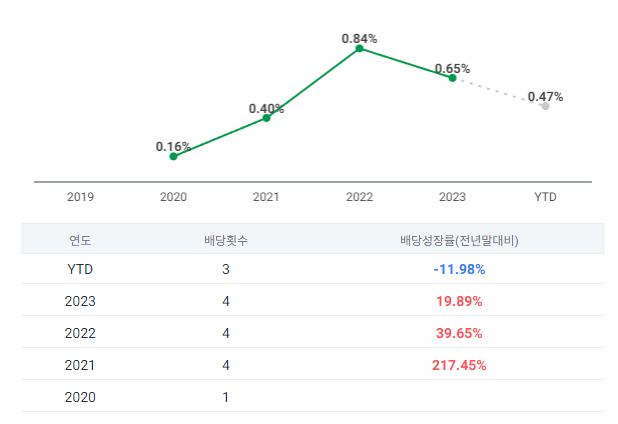Click the 배당횟수 column header

pyautogui.click(x=226, y=240)
